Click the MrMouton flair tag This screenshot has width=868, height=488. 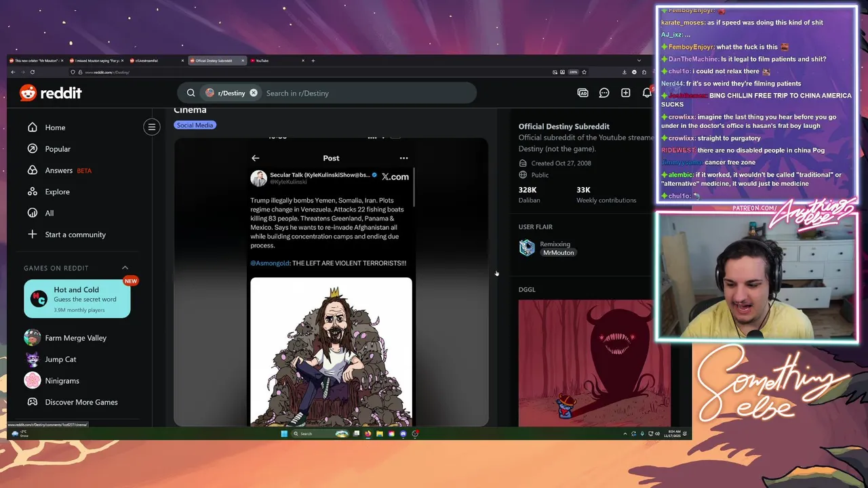point(558,253)
